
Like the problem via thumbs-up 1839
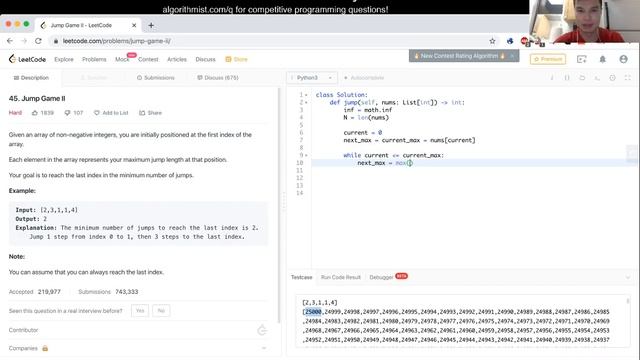(x=43, y=113)
